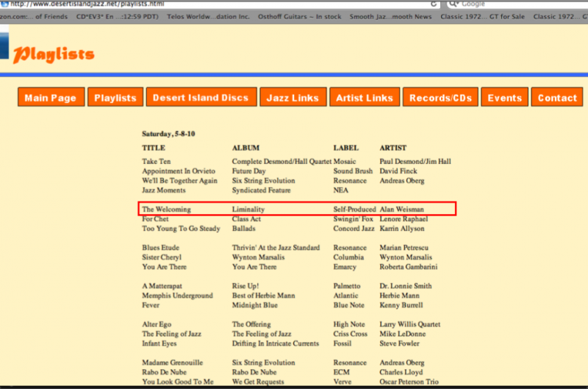The width and height of the screenshot is (588, 389).
Task: Open the CD*EV3* bookmark
Action: [x=116, y=16]
